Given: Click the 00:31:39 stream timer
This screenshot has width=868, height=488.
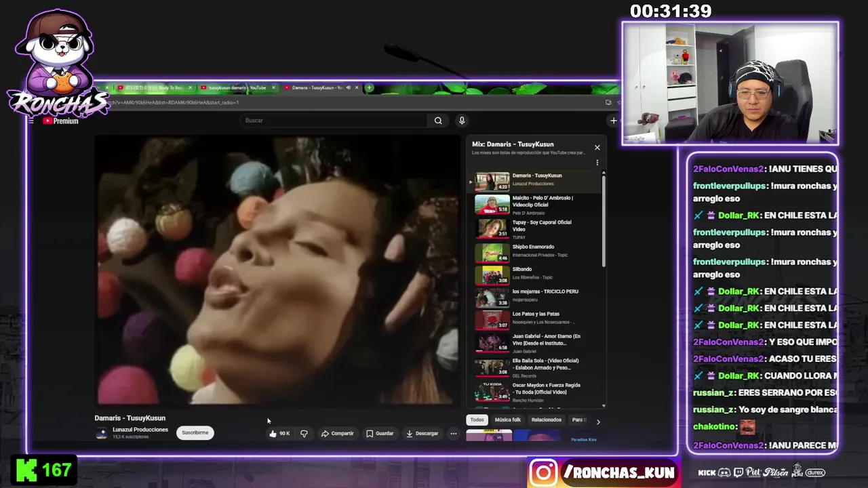Looking at the screenshot, I should (670, 12).
